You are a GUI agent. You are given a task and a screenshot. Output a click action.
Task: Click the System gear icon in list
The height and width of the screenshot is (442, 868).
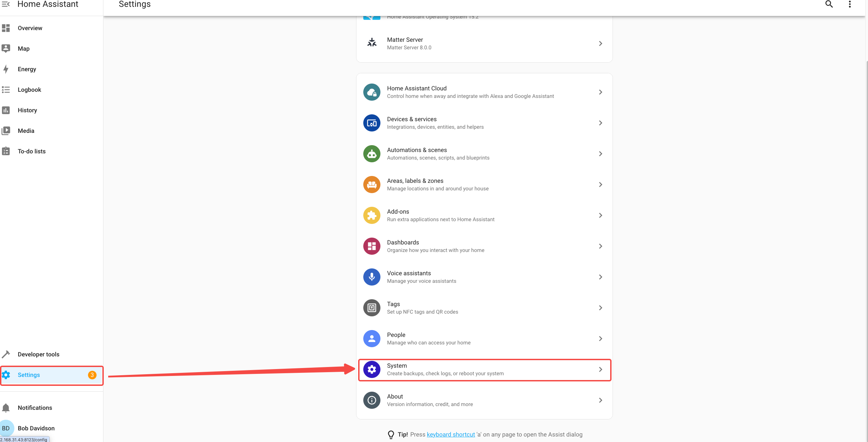[372, 369]
